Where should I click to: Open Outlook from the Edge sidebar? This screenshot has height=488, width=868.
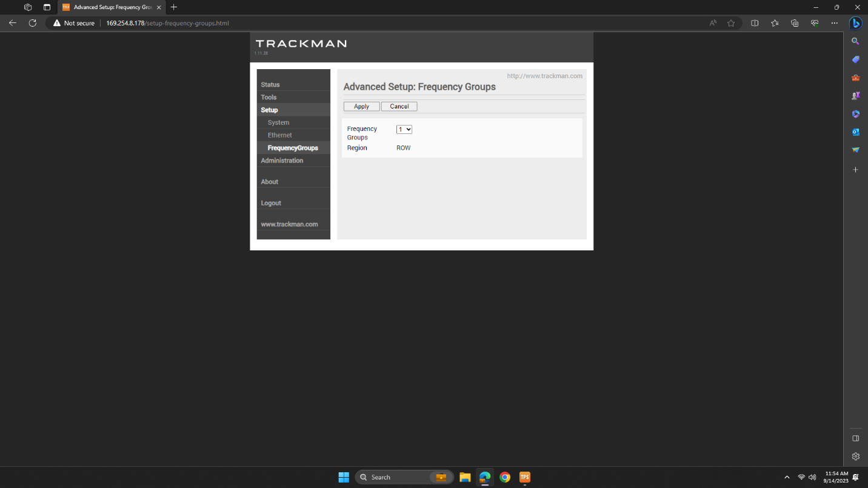tap(855, 132)
